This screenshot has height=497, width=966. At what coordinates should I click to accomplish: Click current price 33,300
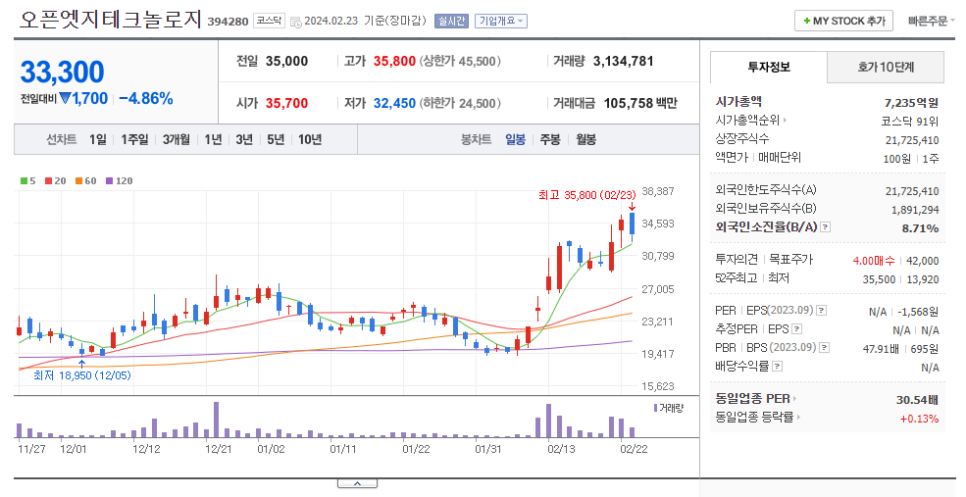click(x=62, y=72)
